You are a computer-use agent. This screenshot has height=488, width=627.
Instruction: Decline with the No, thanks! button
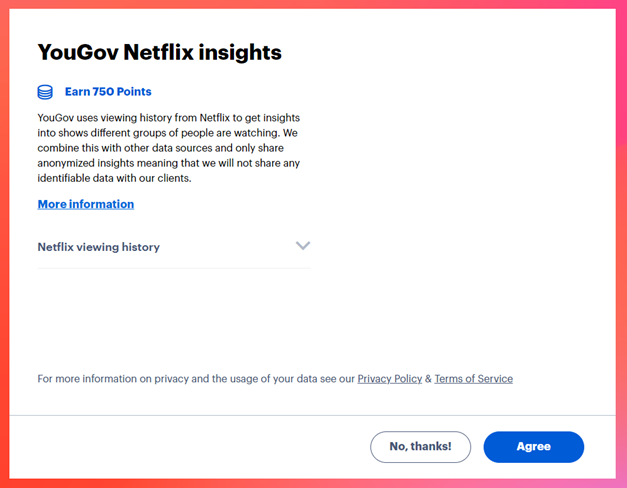[x=420, y=447]
